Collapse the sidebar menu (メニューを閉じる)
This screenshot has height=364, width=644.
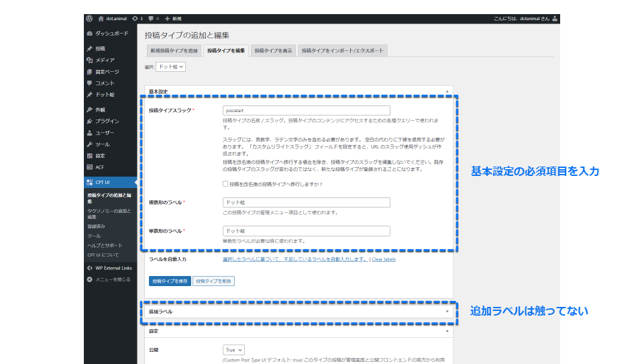coord(89,279)
